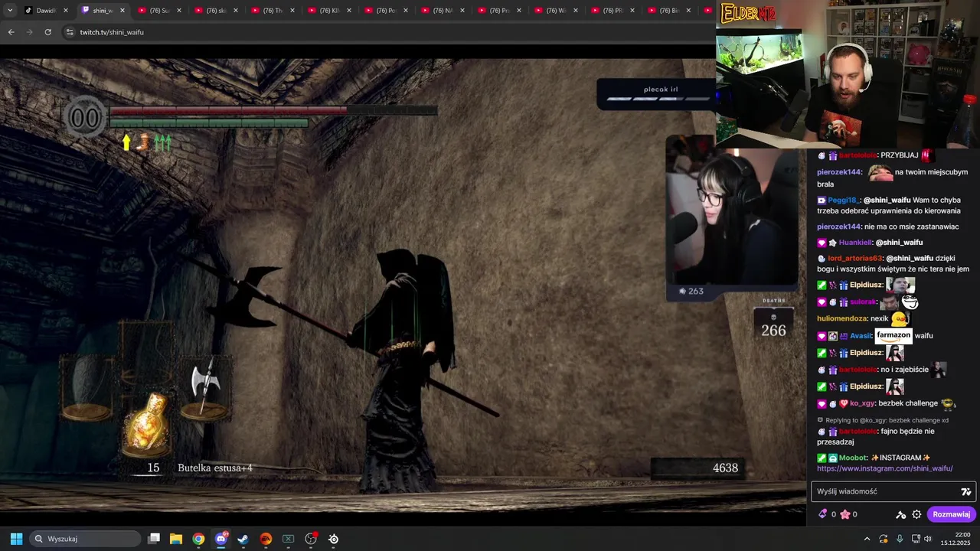This screenshot has width=980, height=551.
Task: Click lord_artorias63 username in chat
Action: pyautogui.click(x=855, y=259)
